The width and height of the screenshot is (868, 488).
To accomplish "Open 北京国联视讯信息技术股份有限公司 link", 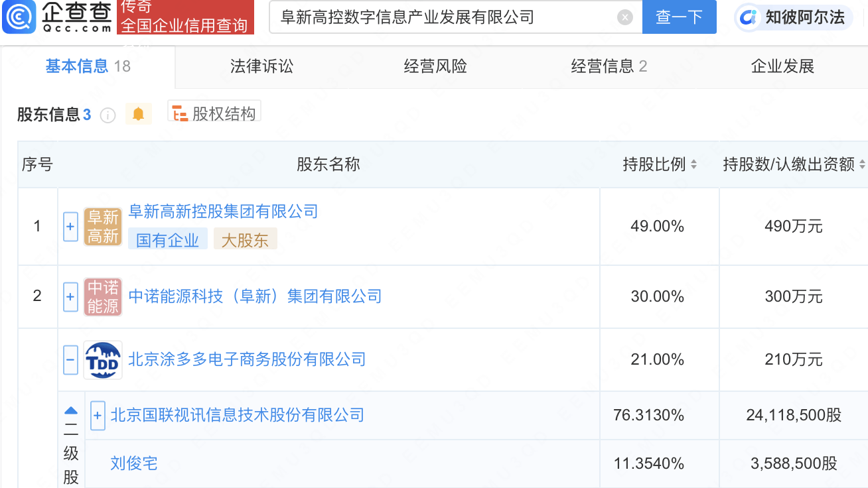I will 238,415.
